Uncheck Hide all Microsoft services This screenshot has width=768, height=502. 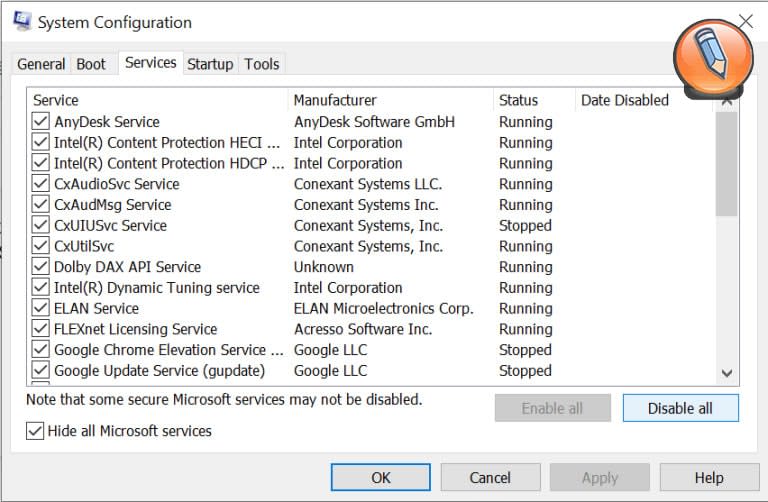[36, 431]
